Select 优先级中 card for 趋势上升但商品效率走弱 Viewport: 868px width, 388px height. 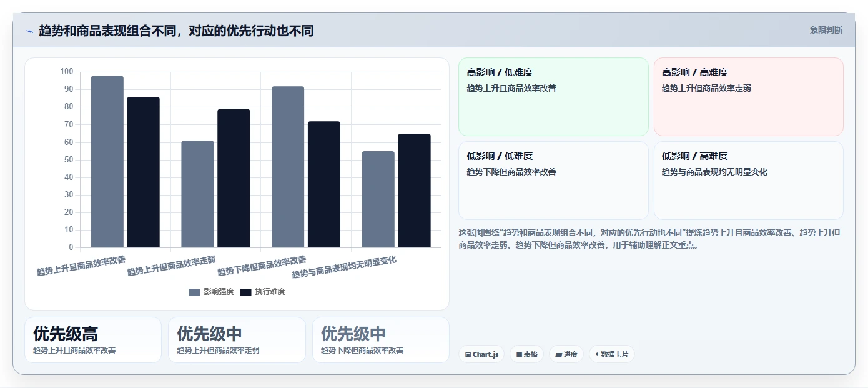(237, 340)
